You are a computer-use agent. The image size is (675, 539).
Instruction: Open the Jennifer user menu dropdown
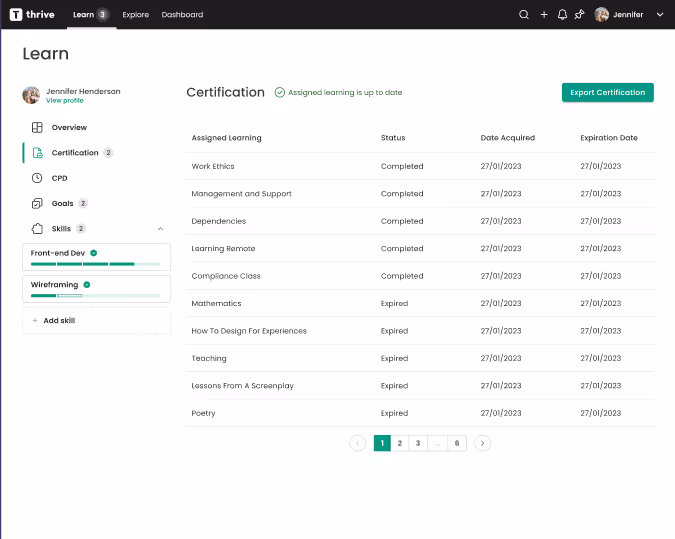click(x=659, y=15)
